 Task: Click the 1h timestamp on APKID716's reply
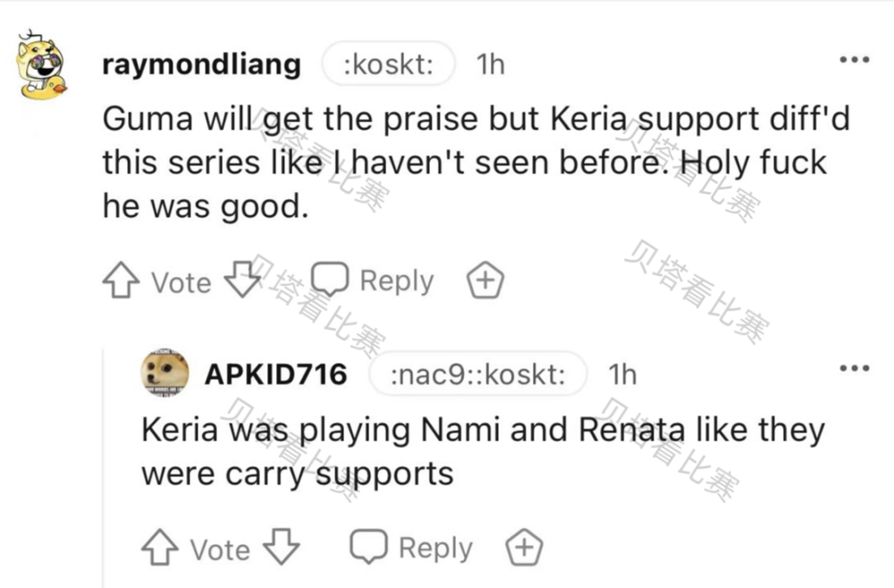coord(621,374)
